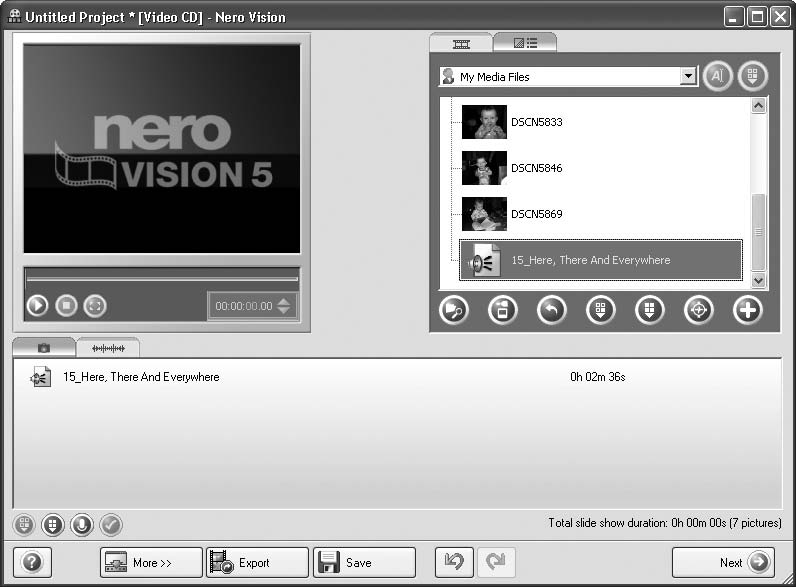Switch to the pictures camera tab
The height and width of the screenshot is (587, 796).
coord(44,348)
